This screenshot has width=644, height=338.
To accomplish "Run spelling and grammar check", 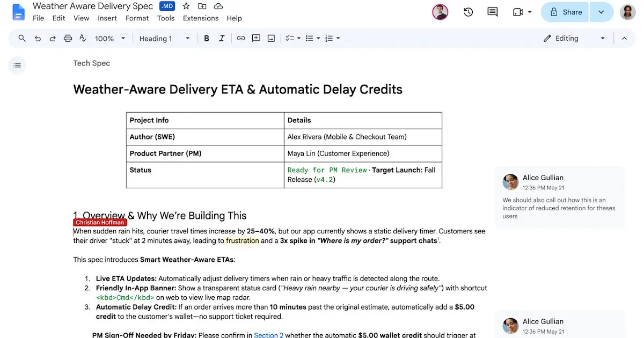I will [83, 38].
